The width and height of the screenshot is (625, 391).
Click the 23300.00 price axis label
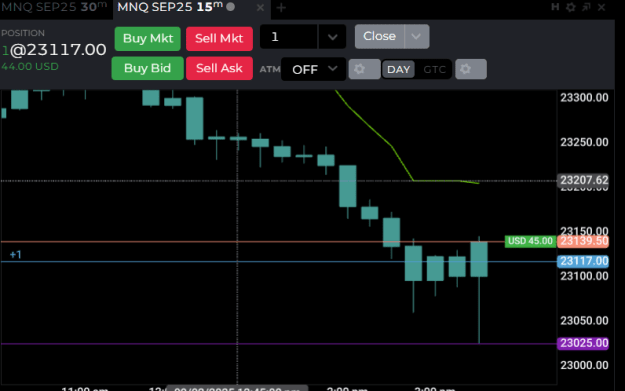(x=584, y=98)
